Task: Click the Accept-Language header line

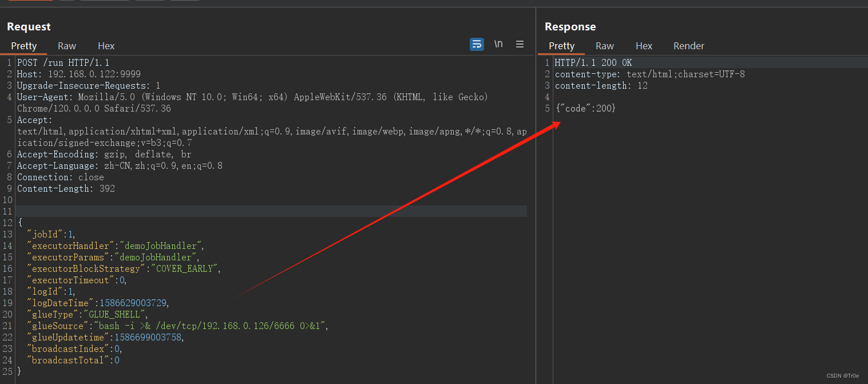Action: pyautogui.click(x=120, y=166)
